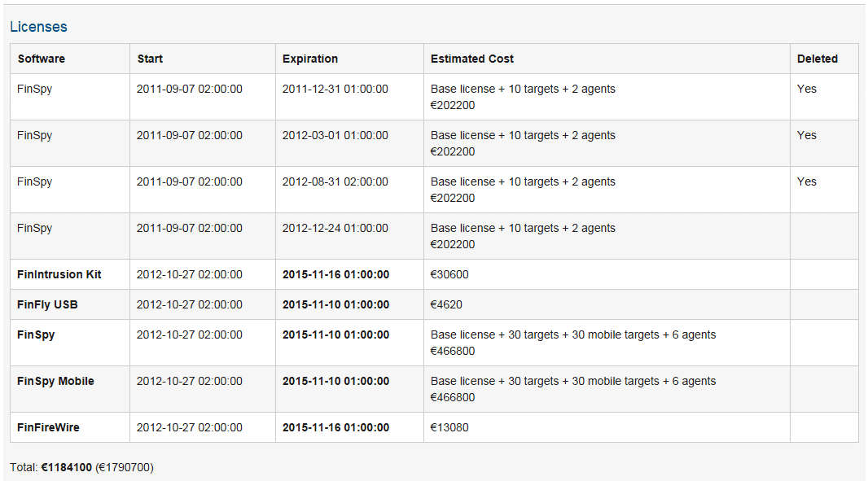The image size is (868, 481).
Task: Click FinIntrusion Kit expiration 2015-11-16 01:00:00
Action: click(x=335, y=274)
